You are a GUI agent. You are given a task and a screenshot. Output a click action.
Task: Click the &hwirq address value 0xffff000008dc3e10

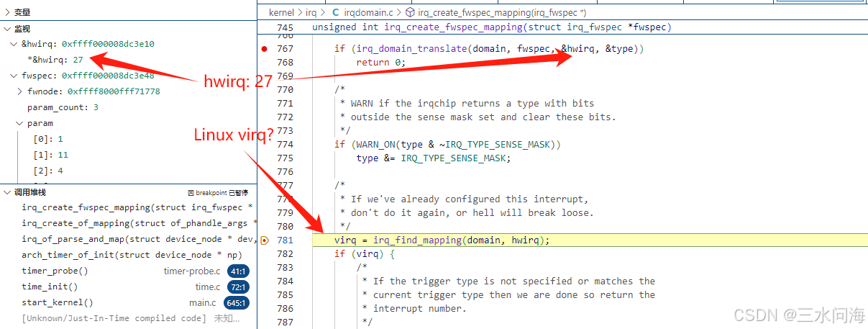coord(108,44)
